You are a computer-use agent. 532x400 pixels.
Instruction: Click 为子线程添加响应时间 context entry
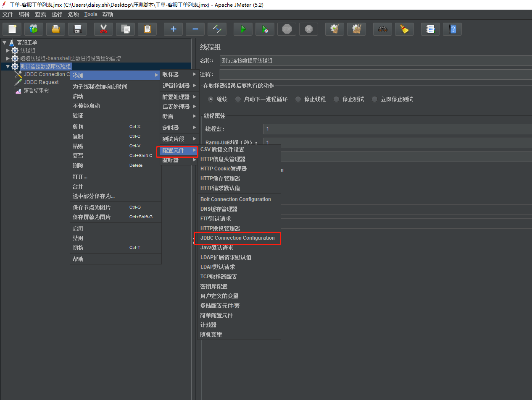coord(116,86)
